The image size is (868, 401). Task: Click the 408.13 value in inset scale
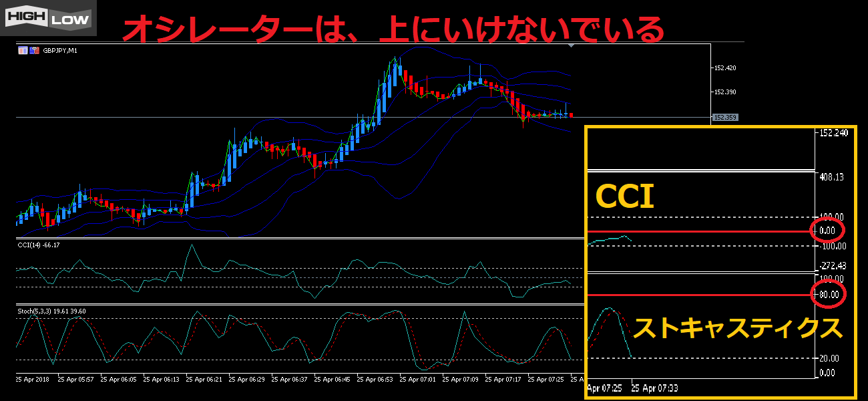831,177
